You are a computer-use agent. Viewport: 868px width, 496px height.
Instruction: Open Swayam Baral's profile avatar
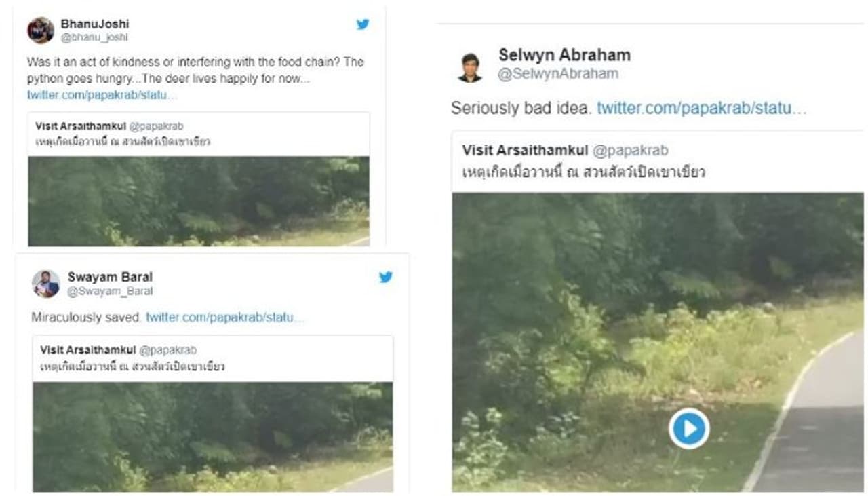(45, 284)
